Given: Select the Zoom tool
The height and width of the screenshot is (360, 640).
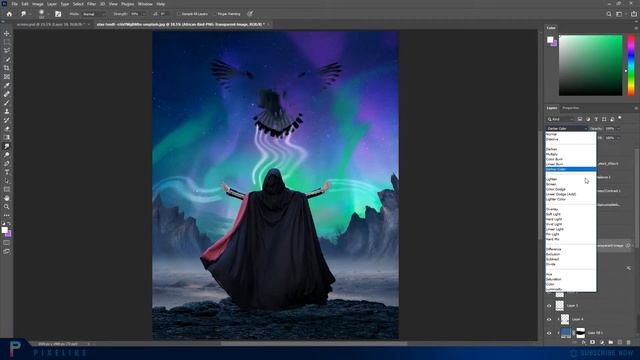Looking at the screenshot, I should [x=7, y=207].
